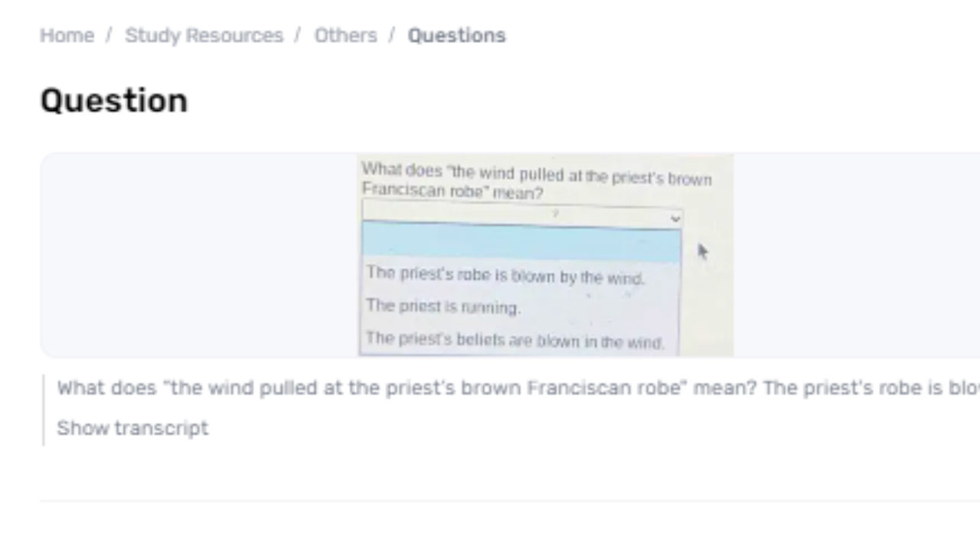Choose "The priest's robe is blown by the wind."
This screenshot has height=536, width=980.
coord(505,276)
